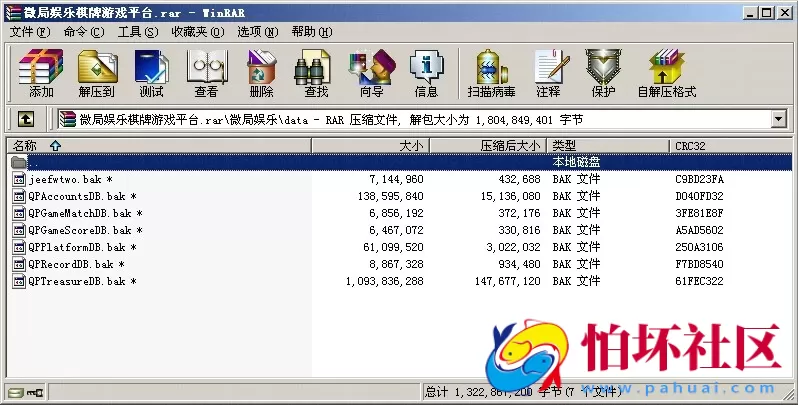Click the 解压到 (Extract To) icon
The image size is (798, 405).
pyautogui.click(x=97, y=73)
